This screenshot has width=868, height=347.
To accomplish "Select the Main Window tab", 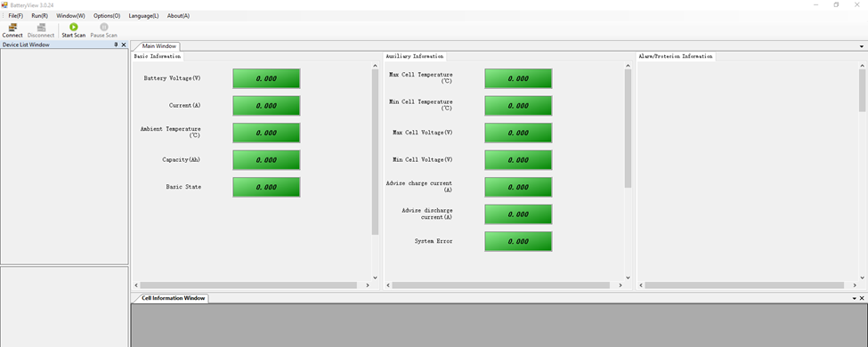I will tap(158, 46).
